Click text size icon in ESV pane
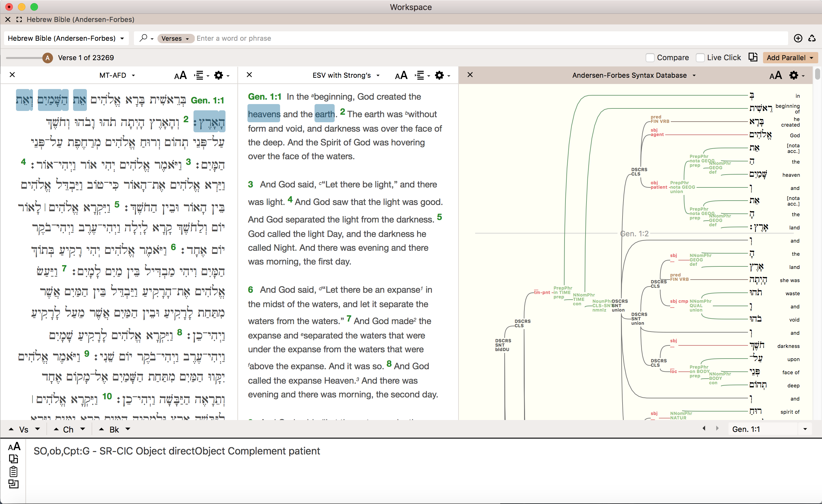The height and width of the screenshot is (504, 822). point(401,75)
